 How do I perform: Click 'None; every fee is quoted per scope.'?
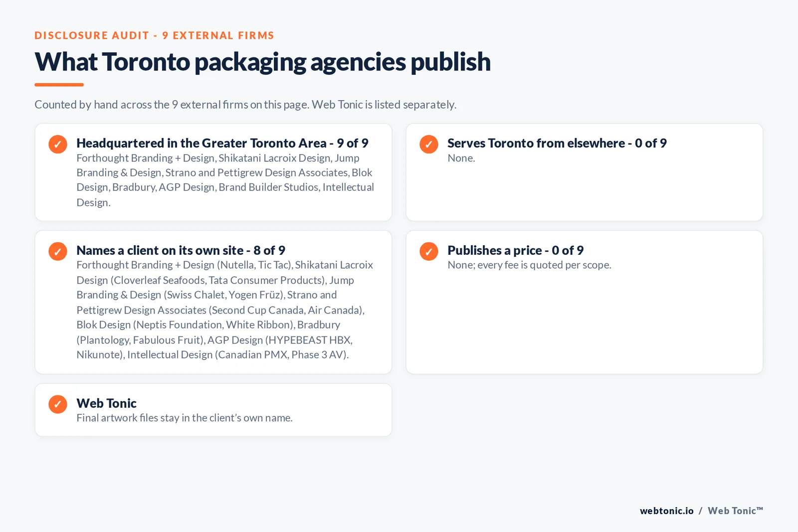tap(530, 265)
